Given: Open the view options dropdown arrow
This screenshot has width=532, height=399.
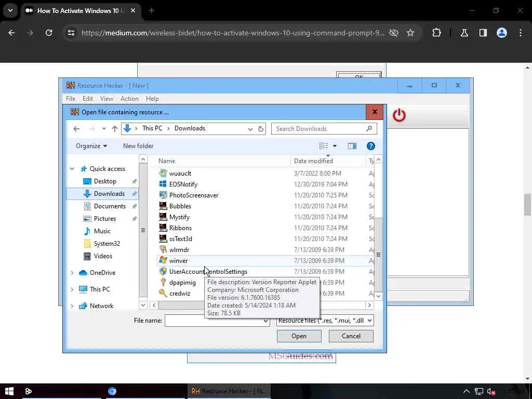Looking at the screenshot, I should click(x=335, y=146).
